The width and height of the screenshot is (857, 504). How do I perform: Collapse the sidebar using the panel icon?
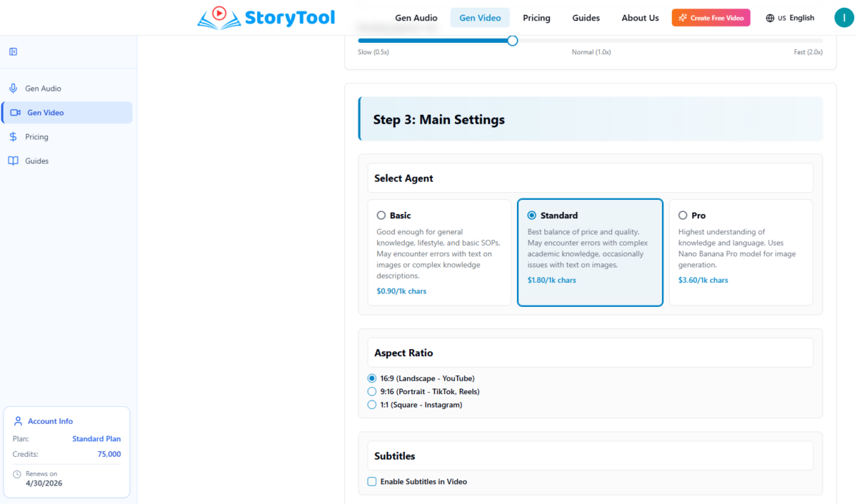click(13, 51)
